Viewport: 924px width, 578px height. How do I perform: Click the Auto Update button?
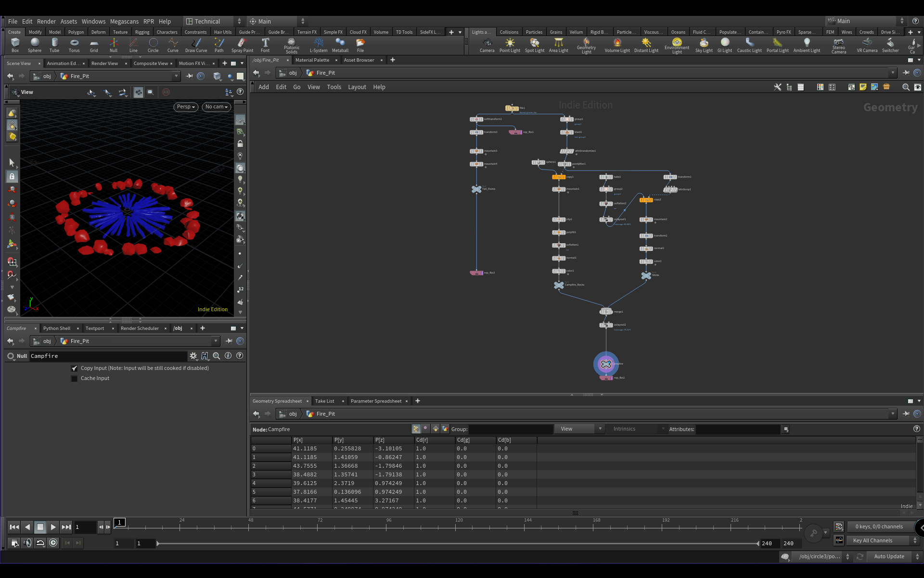[889, 557]
